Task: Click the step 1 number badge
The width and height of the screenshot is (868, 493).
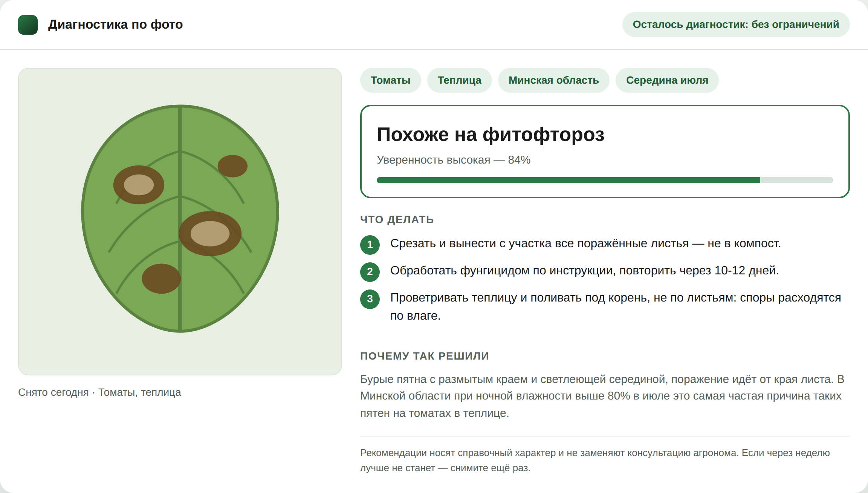Action: click(370, 245)
